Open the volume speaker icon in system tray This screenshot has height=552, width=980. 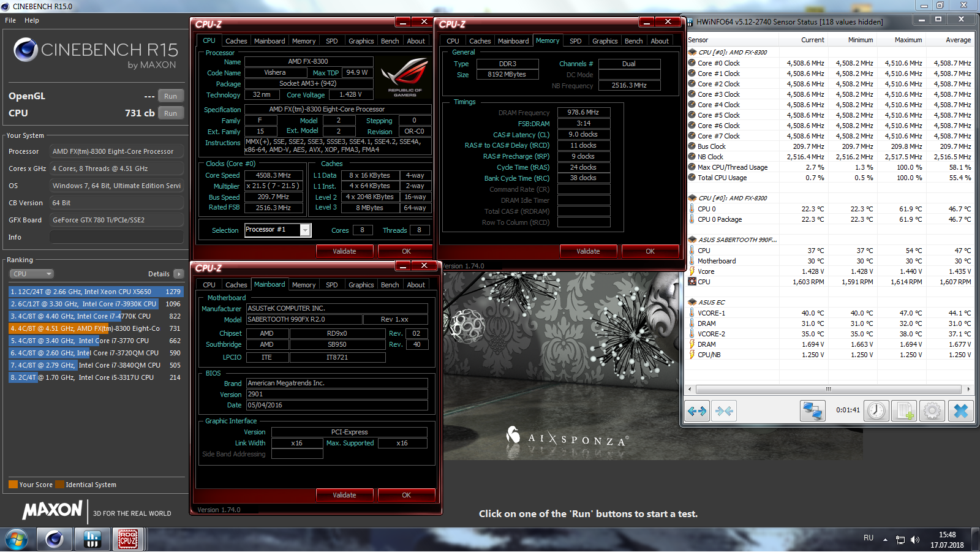(915, 540)
